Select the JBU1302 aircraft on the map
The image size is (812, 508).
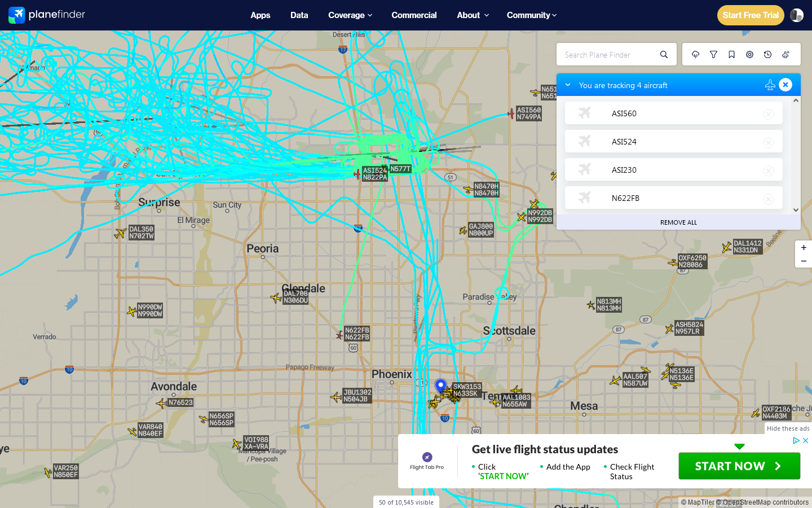(x=336, y=397)
